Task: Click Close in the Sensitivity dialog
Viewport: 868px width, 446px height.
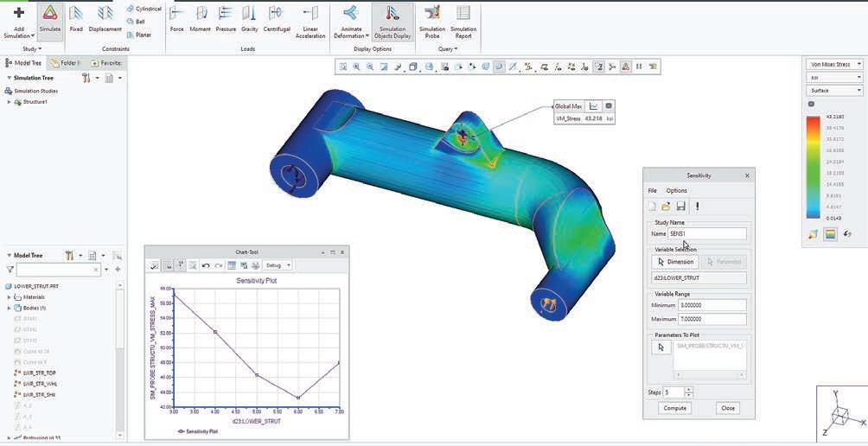Action: pyautogui.click(x=728, y=408)
